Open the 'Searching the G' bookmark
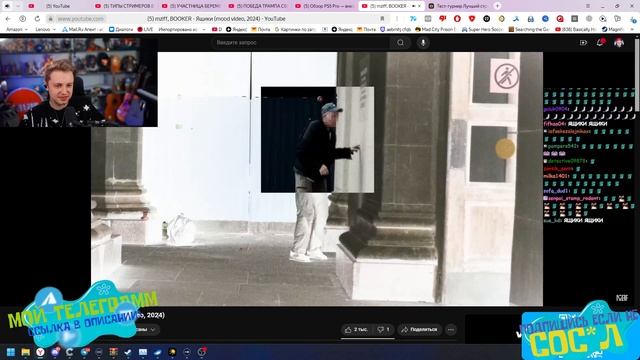Viewport: 640px width, 360px height. point(529,29)
